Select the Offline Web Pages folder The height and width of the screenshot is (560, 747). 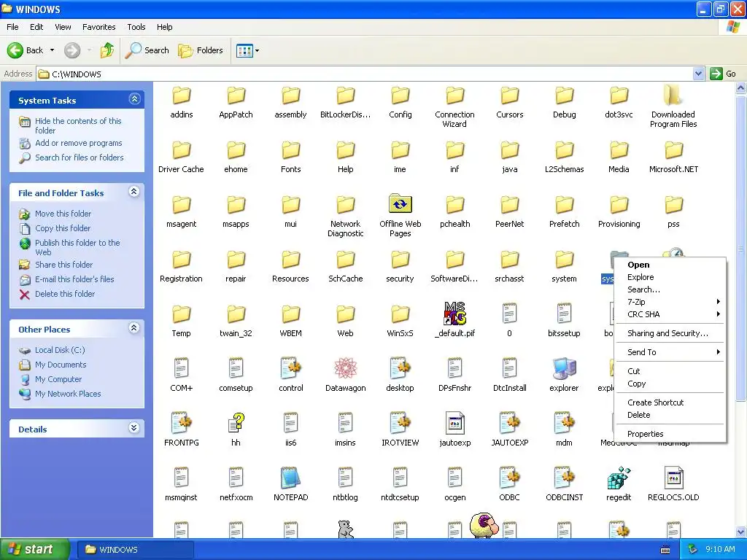(x=400, y=204)
